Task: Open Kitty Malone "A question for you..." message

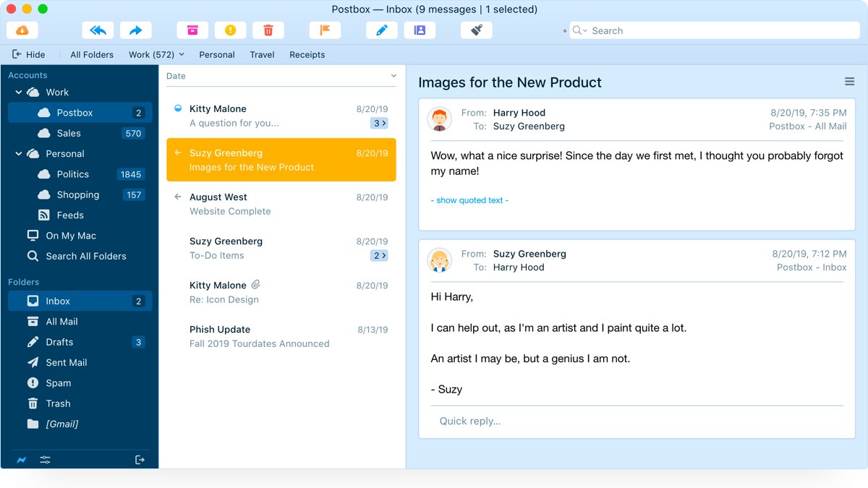Action: pos(281,116)
